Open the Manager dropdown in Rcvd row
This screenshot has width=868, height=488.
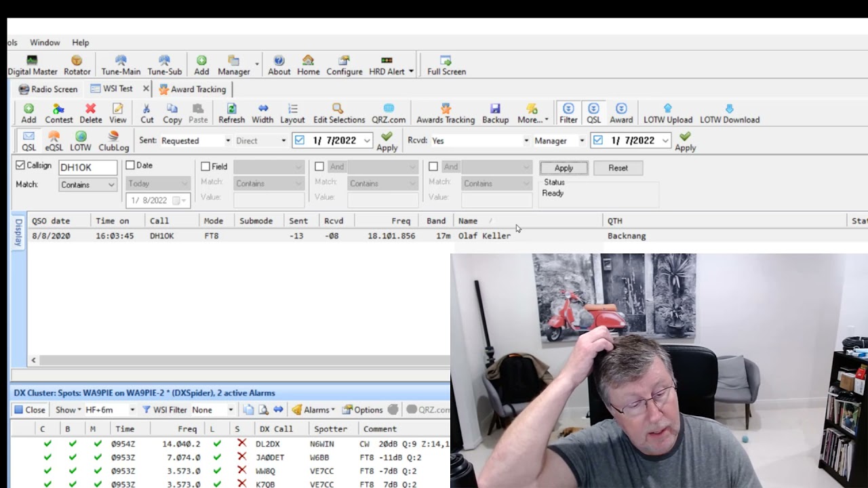click(559, 141)
